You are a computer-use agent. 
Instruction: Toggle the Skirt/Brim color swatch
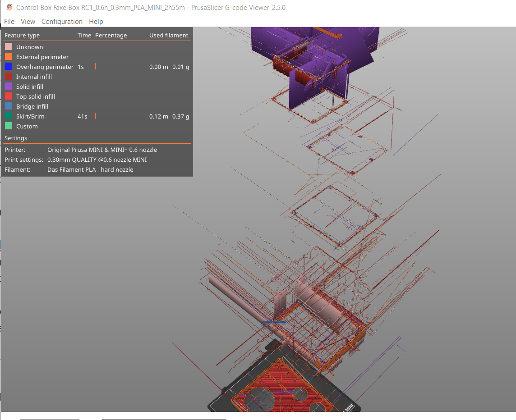click(x=9, y=116)
